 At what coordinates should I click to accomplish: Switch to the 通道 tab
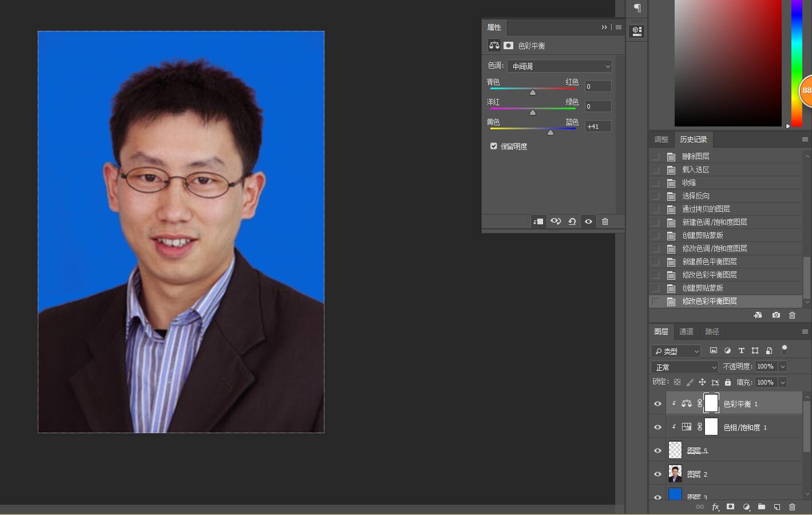pos(686,331)
